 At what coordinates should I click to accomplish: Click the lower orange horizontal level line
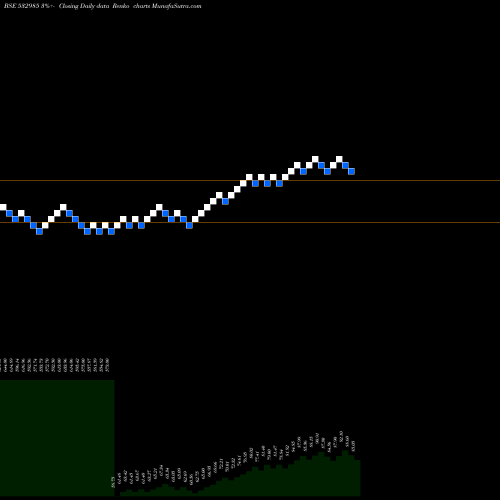tap(250, 222)
